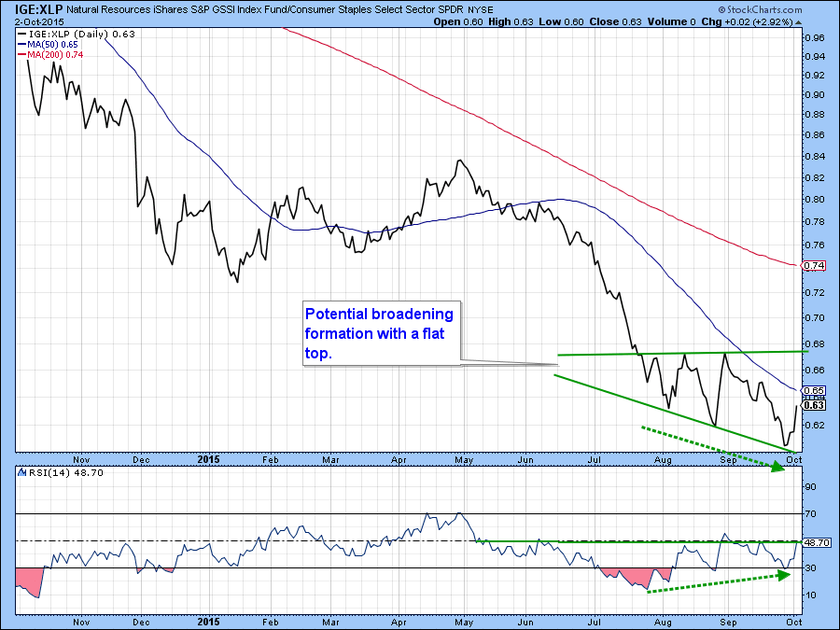The width and height of the screenshot is (840, 630).
Task: Click the bold 0.63 last price tag
Action: pos(814,405)
